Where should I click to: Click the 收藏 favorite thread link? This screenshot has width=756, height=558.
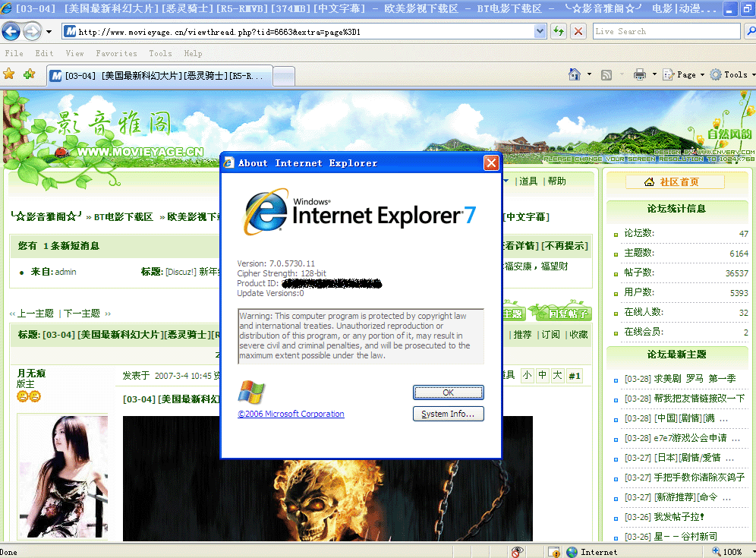pyautogui.click(x=578, y=334)
